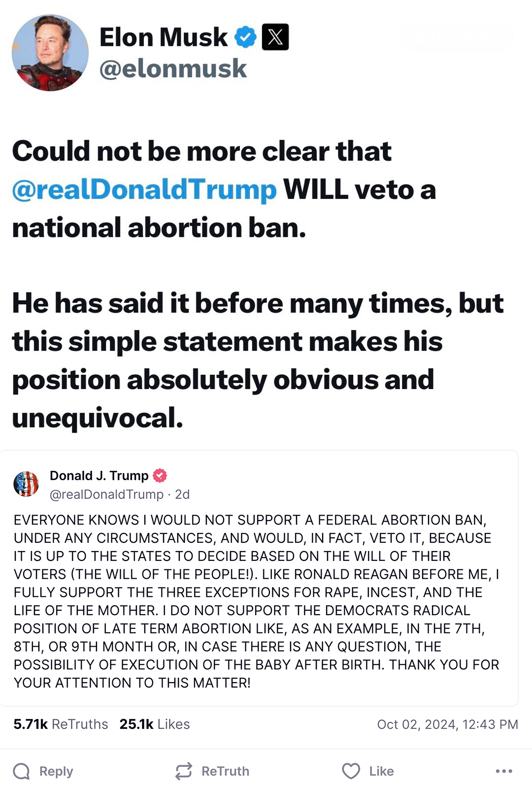532x788 pixels.
Task: Tap the Like heart icon
Action: pos(350,771)
